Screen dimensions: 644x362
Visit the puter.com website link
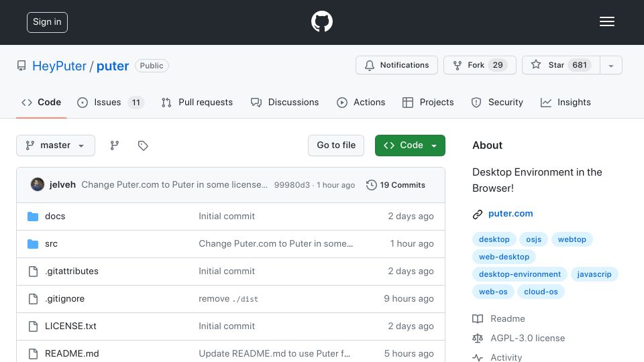pos(511,213)
